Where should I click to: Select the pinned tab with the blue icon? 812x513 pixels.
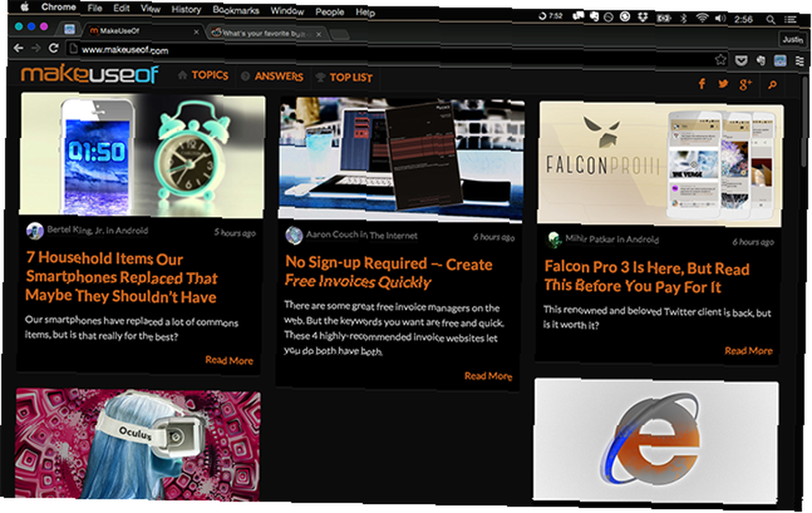pyautogui.click(x=69, y=29)
